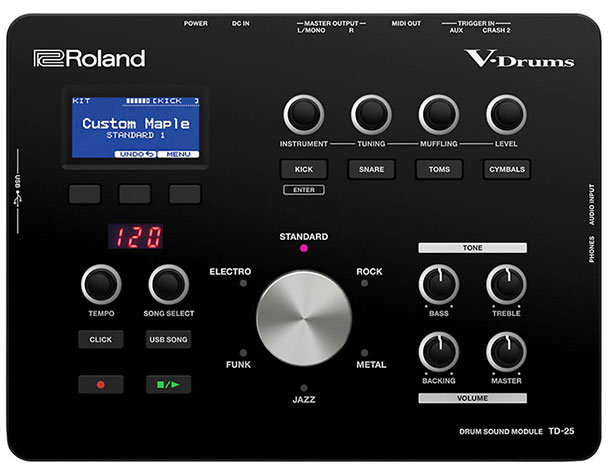Select the SNARE pad button
The width and height of the screenshot is (608, 476).
(371, 169)
